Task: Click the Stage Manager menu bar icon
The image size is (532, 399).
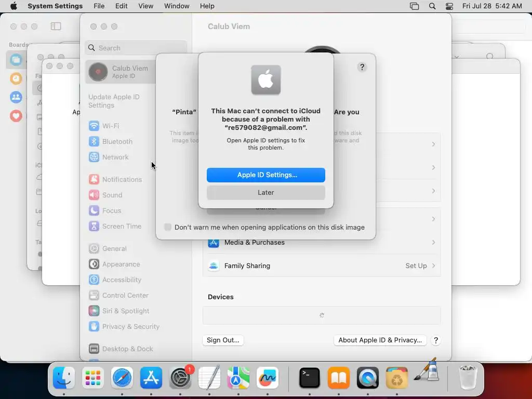Action: click(x=414, y=6)
